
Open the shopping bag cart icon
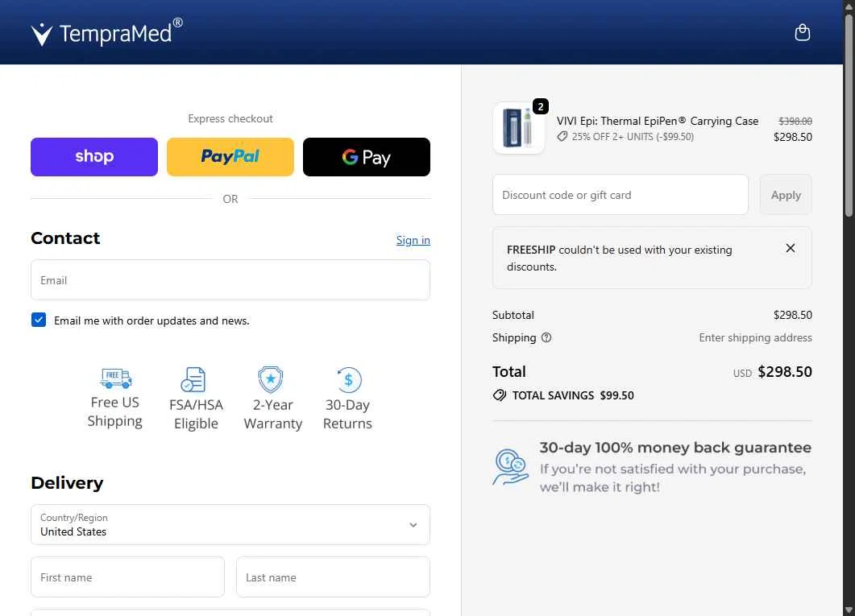coord(802,33)
